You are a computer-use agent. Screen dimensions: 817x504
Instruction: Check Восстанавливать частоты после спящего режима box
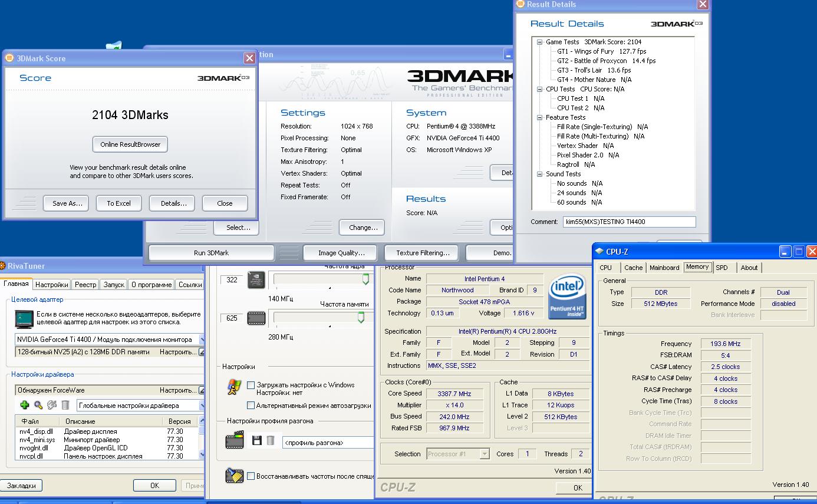click(251, 476)
